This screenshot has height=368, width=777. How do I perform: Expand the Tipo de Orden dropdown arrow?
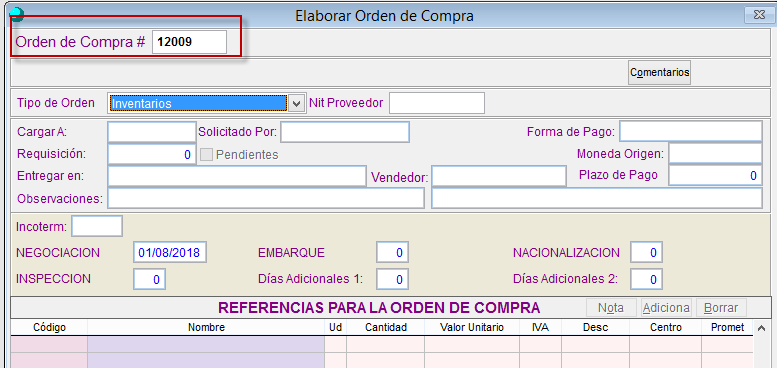tap(296, 104)
